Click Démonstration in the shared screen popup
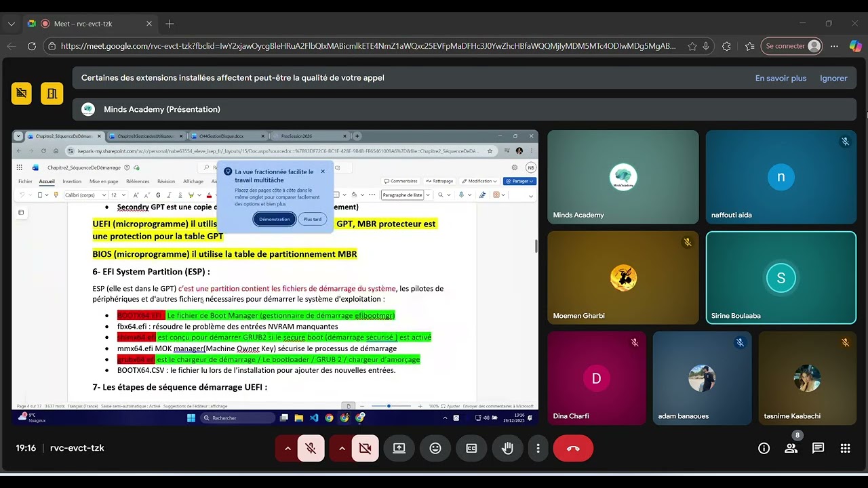The image size is (868, 488). [275, 219]
